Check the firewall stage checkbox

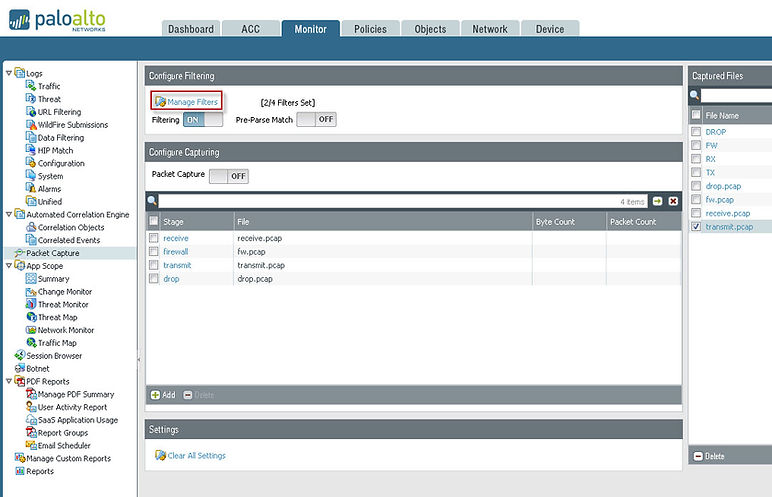154,252
